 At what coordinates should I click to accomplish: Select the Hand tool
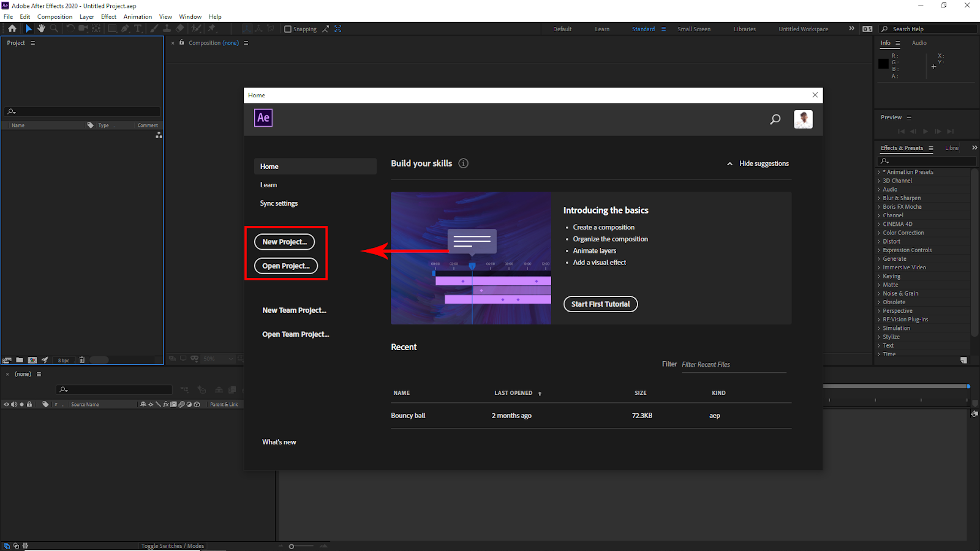[x=41, y=29]
